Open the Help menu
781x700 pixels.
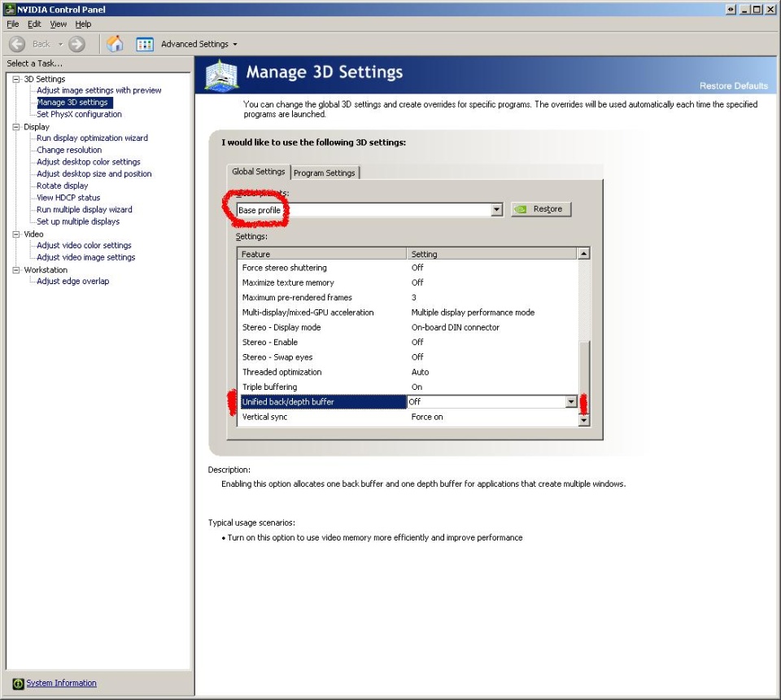pos(83,24)
